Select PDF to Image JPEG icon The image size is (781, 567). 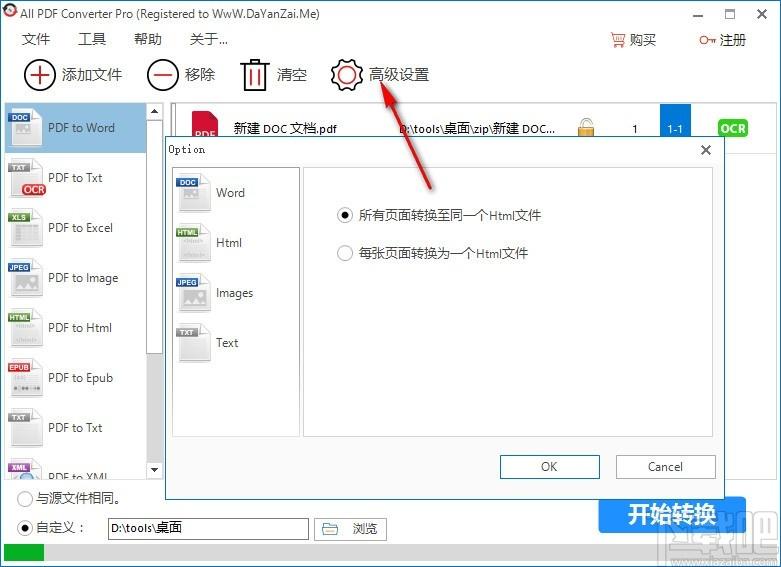pos(25,278)
